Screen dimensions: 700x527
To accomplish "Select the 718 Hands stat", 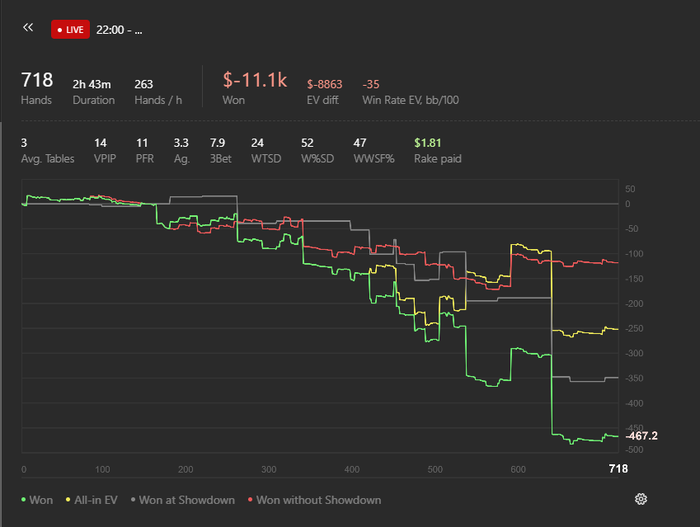I will tap(37, 88).
